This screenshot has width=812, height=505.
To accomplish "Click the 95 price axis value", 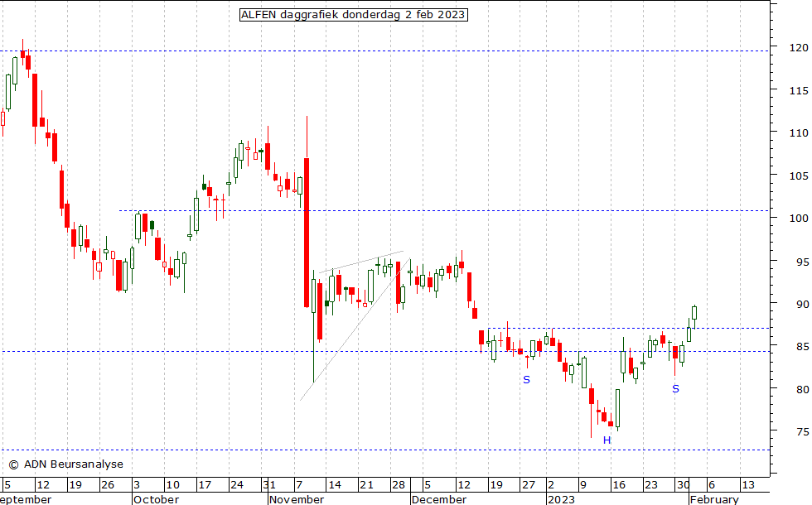I will coord(802,262).
